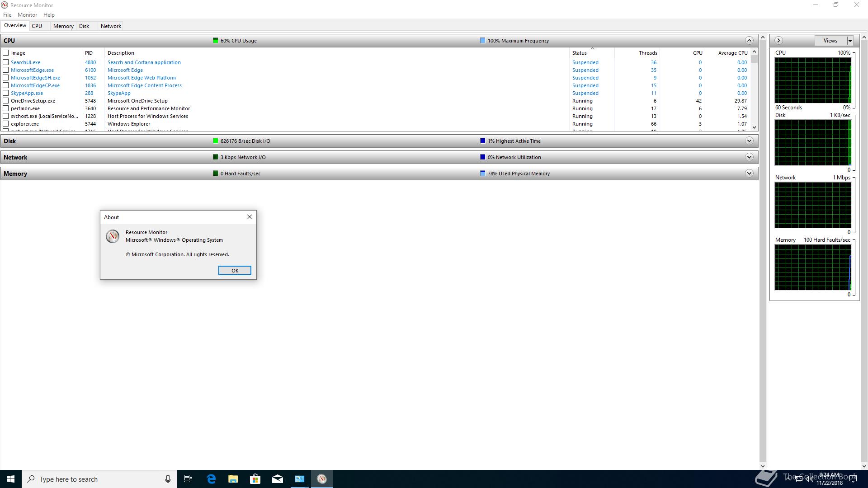Open the Action Center notification icon
The image size is (868, 488).
(853, 479)
